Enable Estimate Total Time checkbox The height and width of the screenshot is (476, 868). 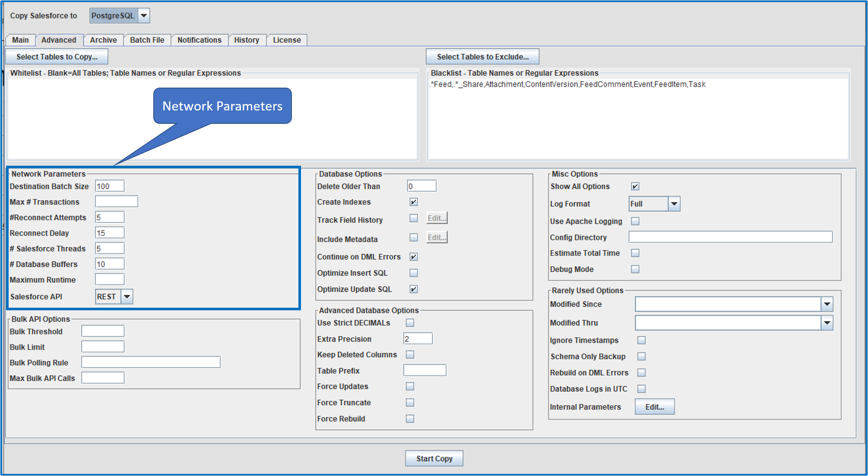pyautogui.click(x=635, y=253)
